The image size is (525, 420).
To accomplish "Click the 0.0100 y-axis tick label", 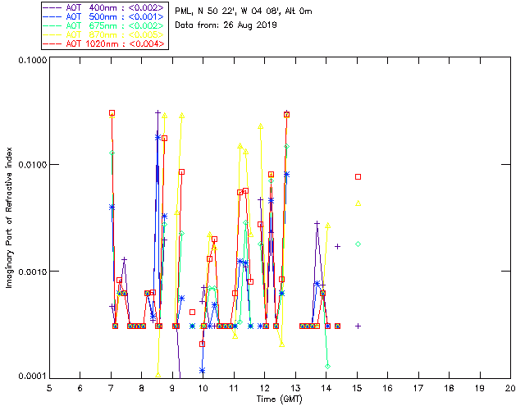I will 31,166.
